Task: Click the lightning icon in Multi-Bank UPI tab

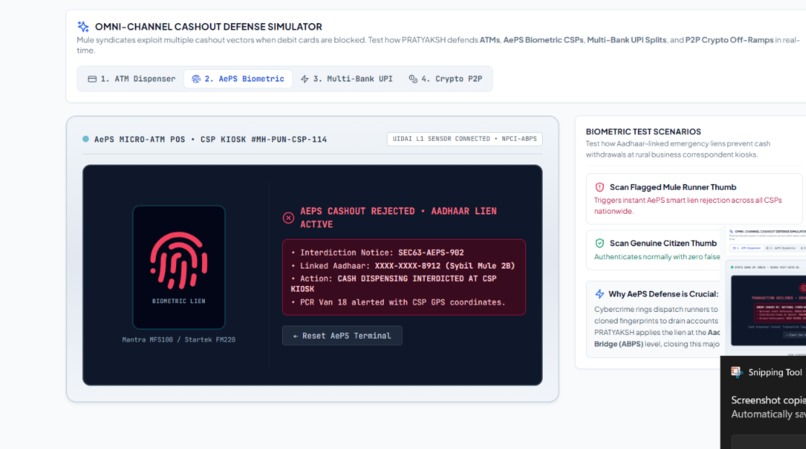Action: (x=305, y=79)
